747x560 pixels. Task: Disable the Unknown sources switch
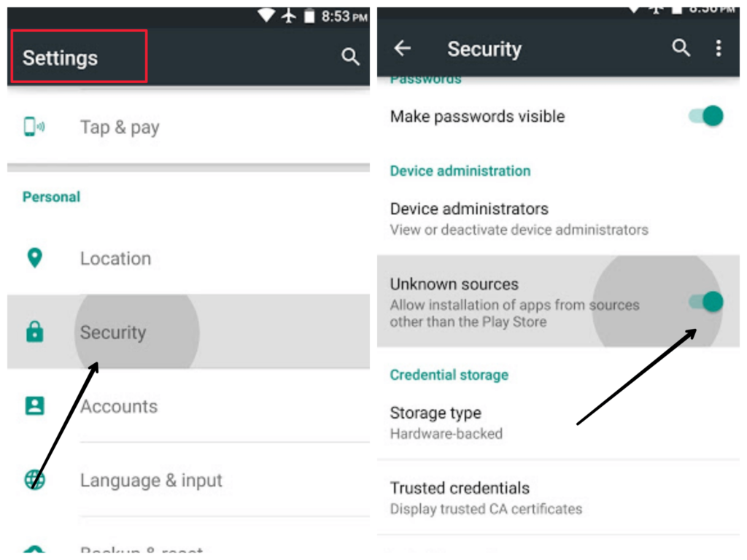click(x=705, y=301)
